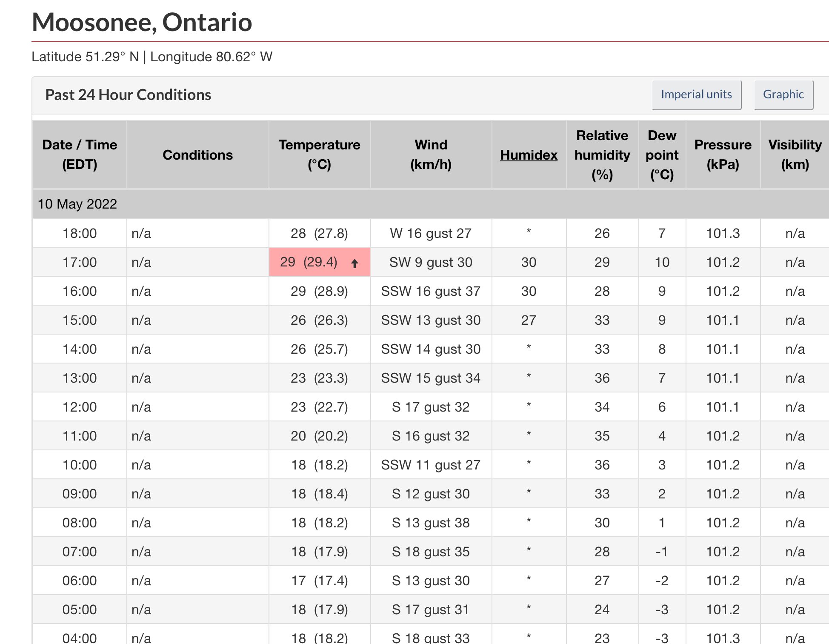The height and width of the screenshot is (644, 829).
Task: Click the Temperature (°C) column header
Action: point(320,154)
